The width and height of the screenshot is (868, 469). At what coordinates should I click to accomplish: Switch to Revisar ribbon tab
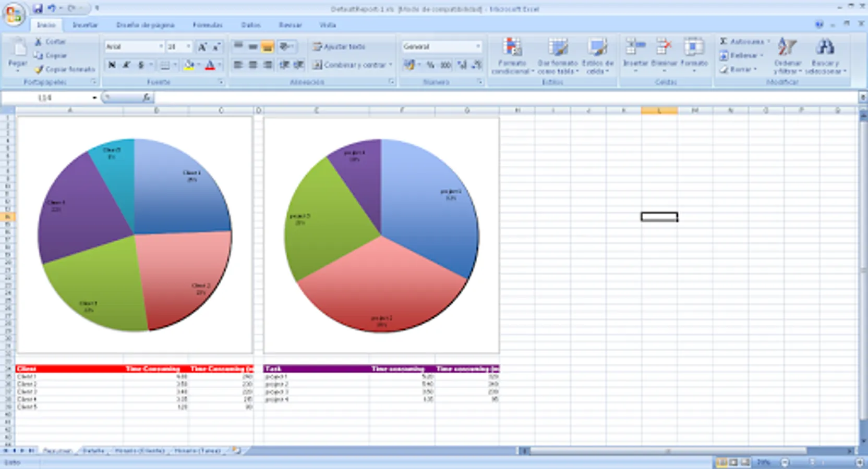(291, 25)
